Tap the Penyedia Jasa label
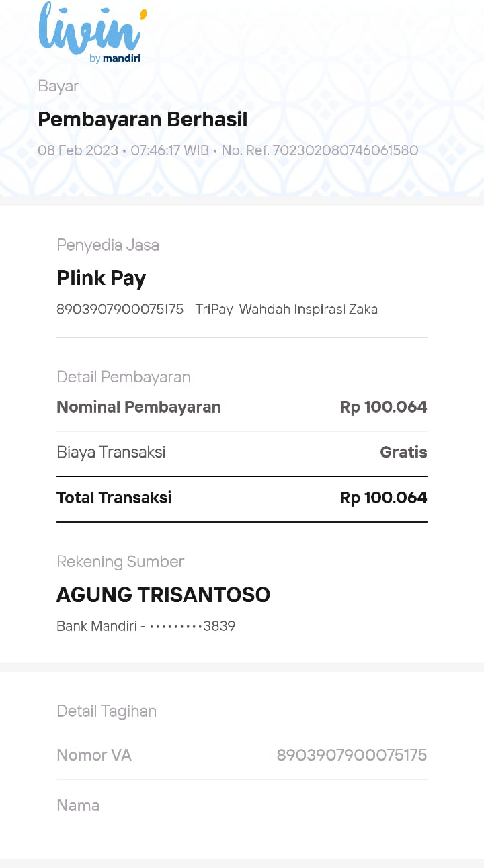This screenshot has width=484, height=868. click(x=108, y=245)
